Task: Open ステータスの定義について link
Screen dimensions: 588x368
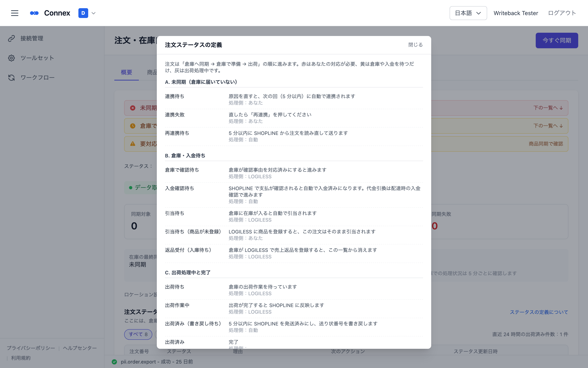Action: pos(539,312)
